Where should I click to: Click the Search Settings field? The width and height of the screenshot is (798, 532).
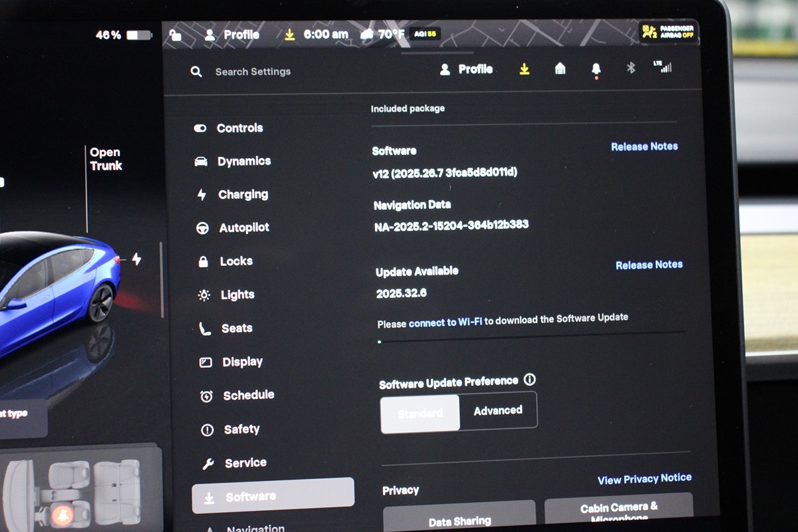[x=253, y=72]
